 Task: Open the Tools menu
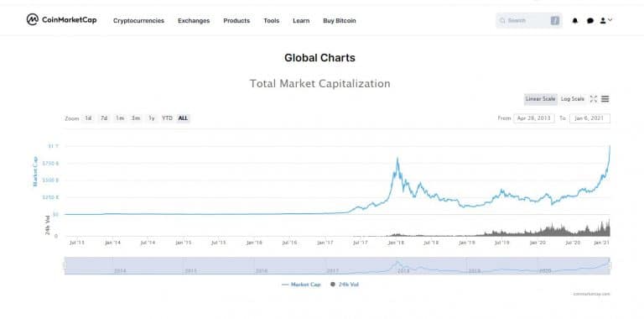(272, 20)
